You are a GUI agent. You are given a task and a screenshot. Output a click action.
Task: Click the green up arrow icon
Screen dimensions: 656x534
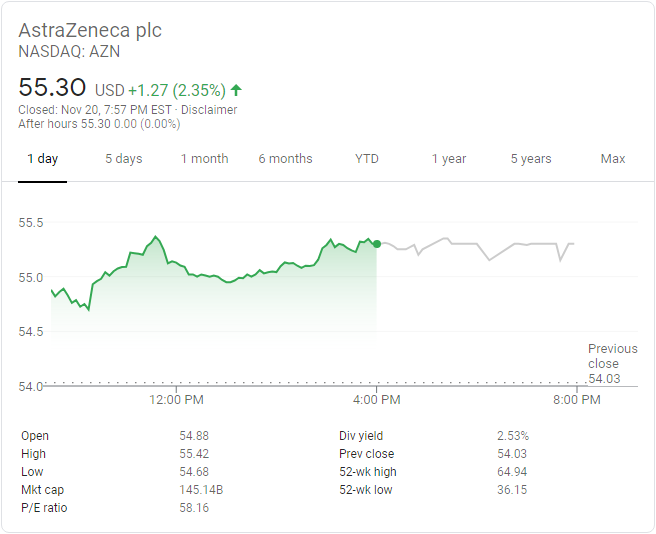[x=236, y=90]
